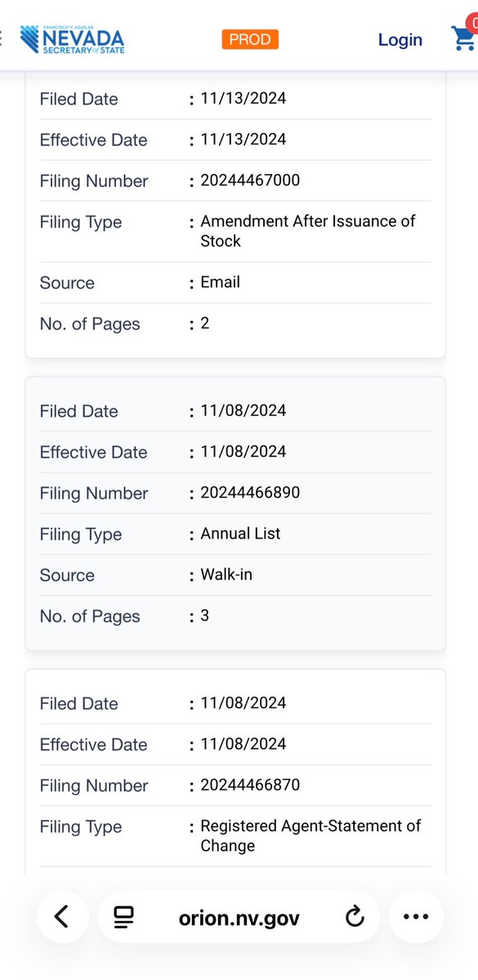This screenshot has height=980, width=478.
Task: Select filing number 20244466890
Action: point(250,493)
